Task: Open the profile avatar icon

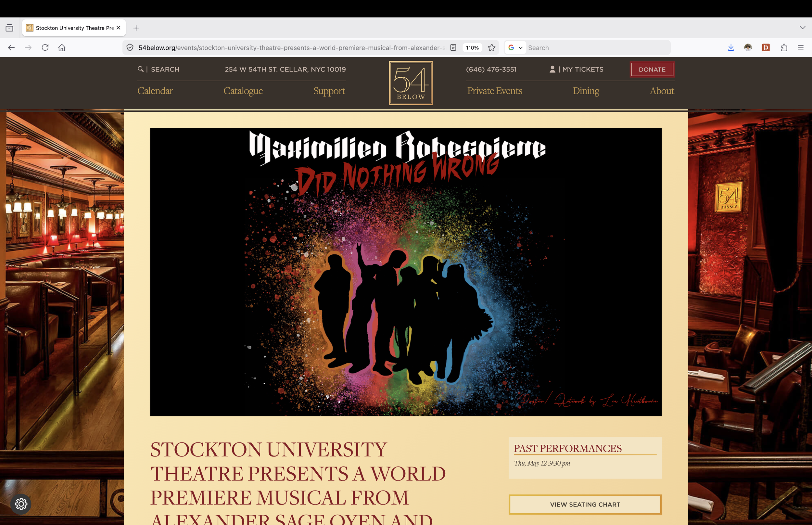Action: (x=748, y=48)
